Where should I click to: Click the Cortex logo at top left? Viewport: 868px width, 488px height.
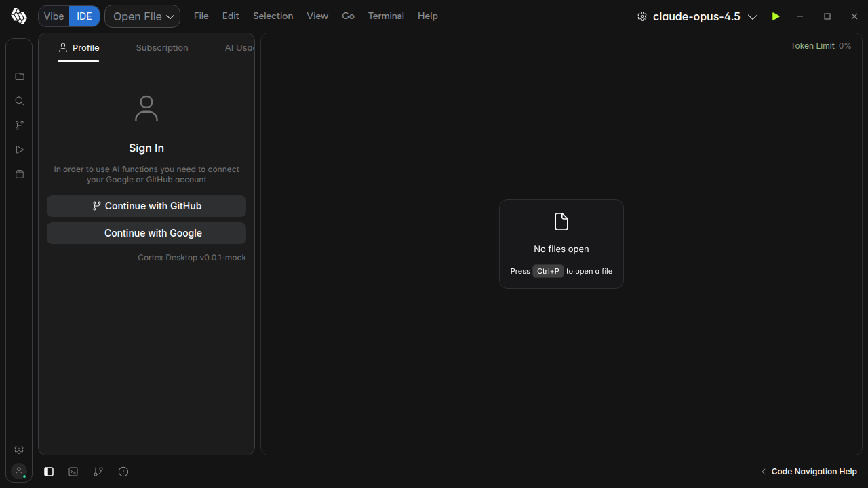click(19, 16)
